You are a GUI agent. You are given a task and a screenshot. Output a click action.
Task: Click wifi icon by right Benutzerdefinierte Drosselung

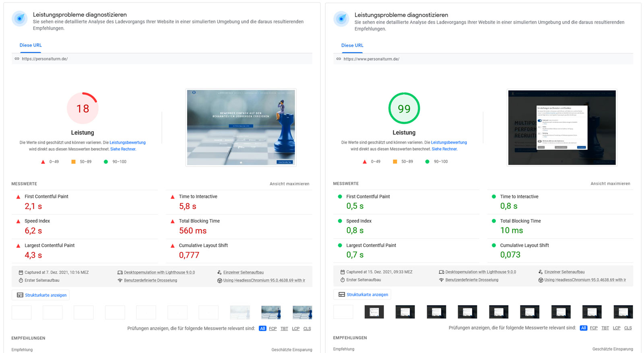click(442, 280)
